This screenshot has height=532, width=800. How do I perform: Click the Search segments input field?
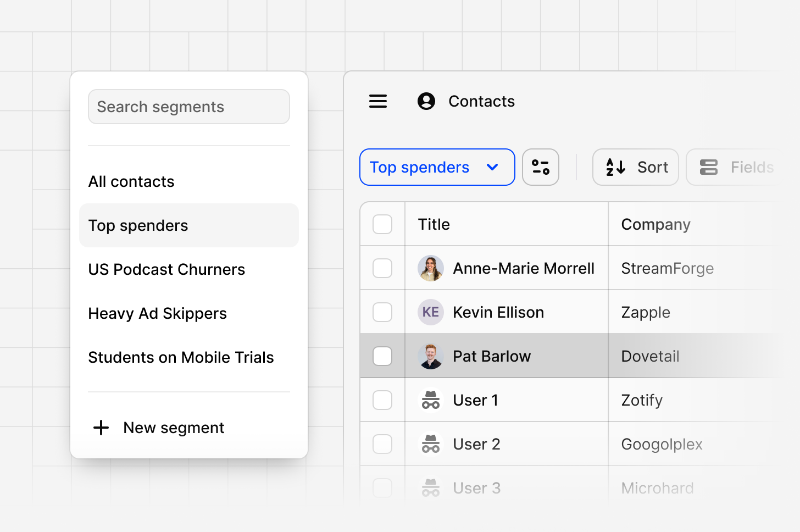[x=188, y=107]
